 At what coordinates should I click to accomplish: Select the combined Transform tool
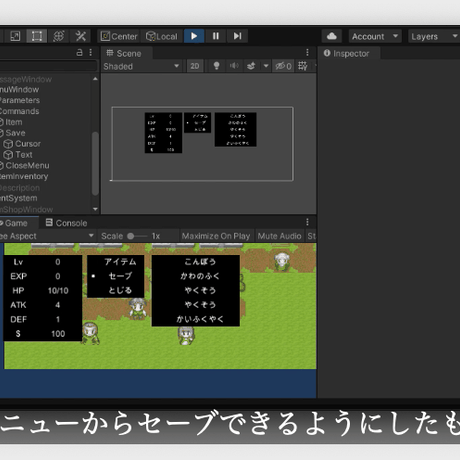point(58,36)
